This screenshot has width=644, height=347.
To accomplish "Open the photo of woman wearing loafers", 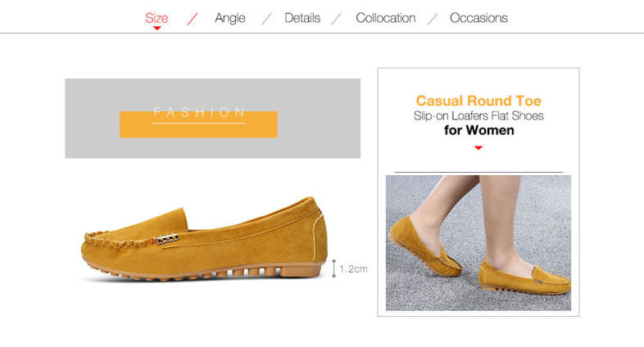I will pos(478,242).
